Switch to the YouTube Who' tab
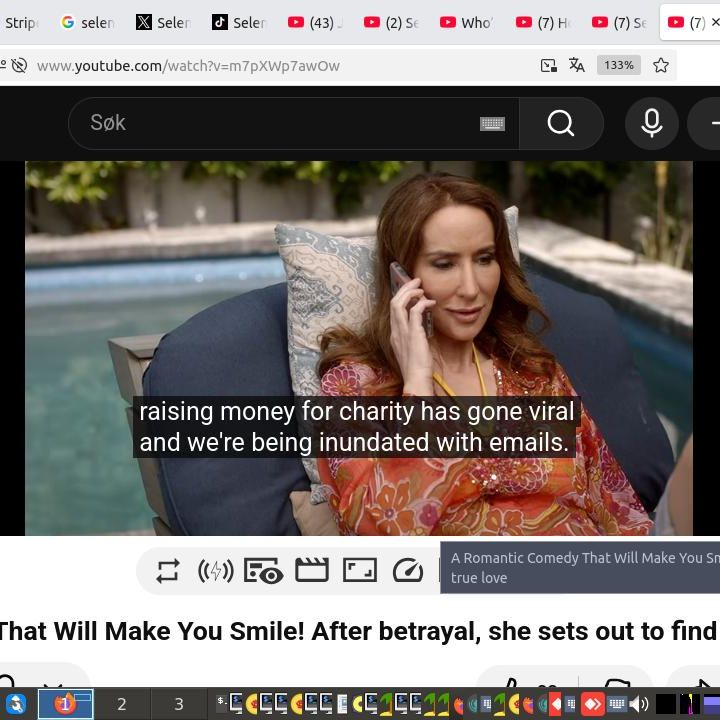Image resolution: width=720 pixels, height=720 pixels. pyautogui.click(x=467, y=22)
